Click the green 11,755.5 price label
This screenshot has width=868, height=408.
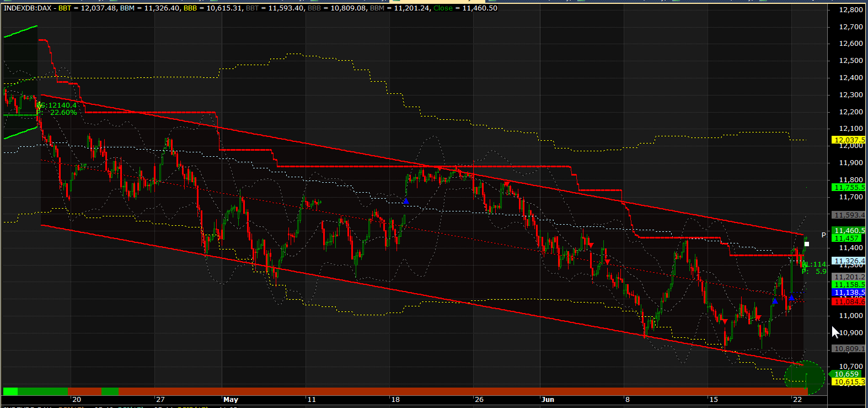pyautogui.click(x=849, y=188)
